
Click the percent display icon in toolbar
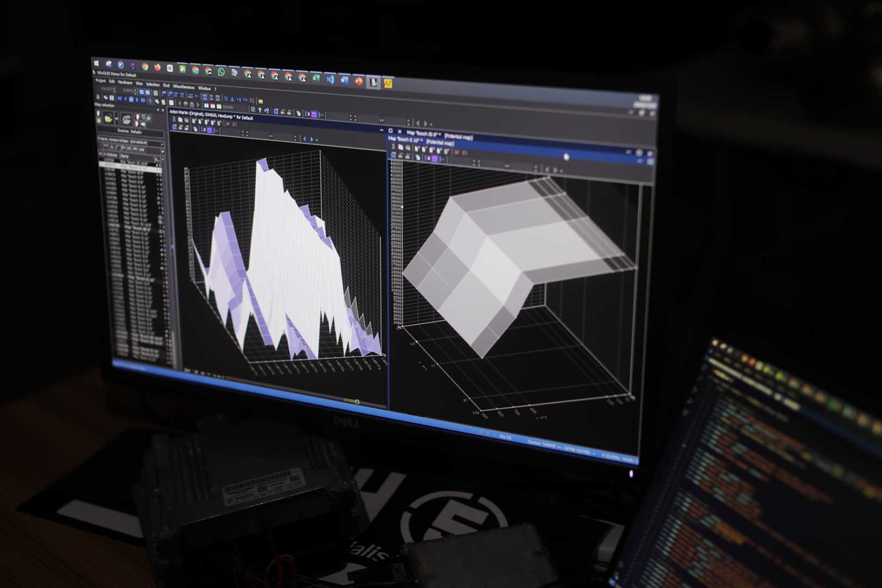pyautogui.click(x=226, y=99)
